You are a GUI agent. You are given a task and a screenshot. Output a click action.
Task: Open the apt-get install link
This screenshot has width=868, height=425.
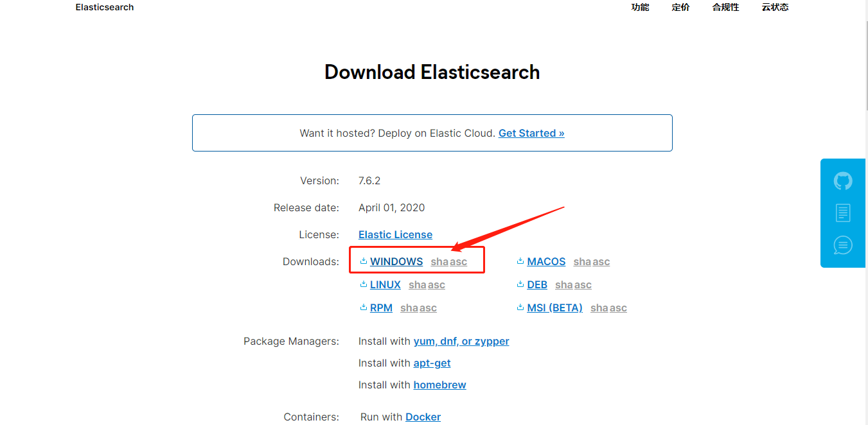pos(432,363)
